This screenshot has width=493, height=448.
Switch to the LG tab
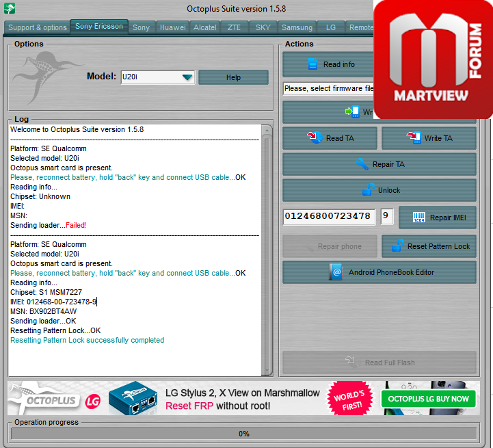(331, 27)
